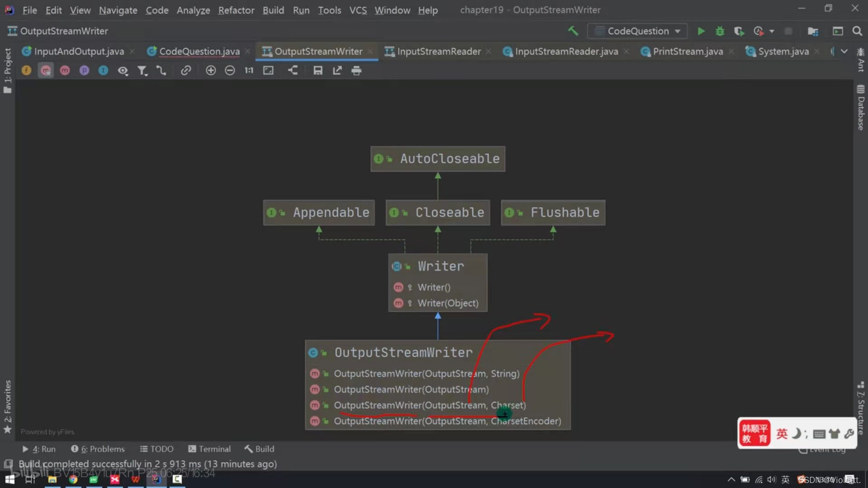Close the InputAndOutput.java tab

pyautogui.click(x=132, y=52)
